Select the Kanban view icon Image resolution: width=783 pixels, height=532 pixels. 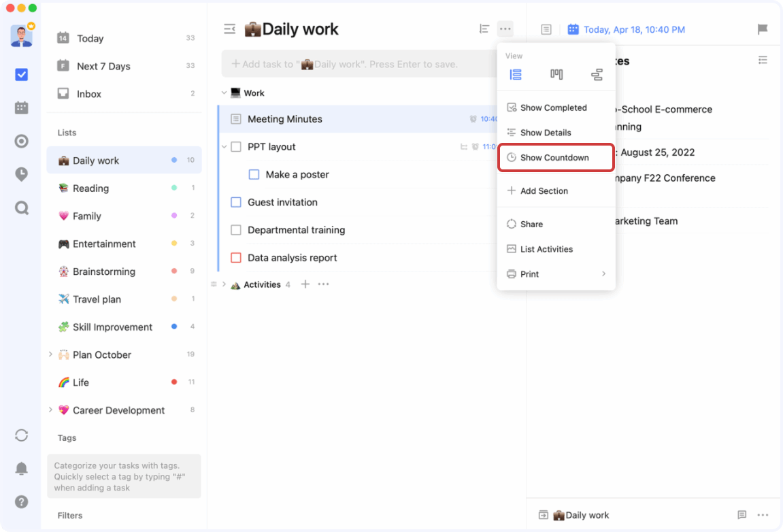(x=556, y=75)
